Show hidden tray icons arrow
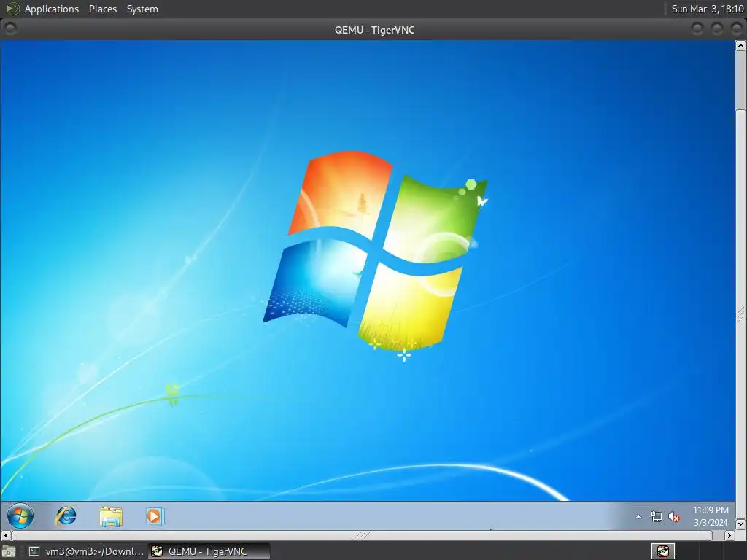Image resolution: width=747 pixels, height=560 pixels. click(638, 517)
